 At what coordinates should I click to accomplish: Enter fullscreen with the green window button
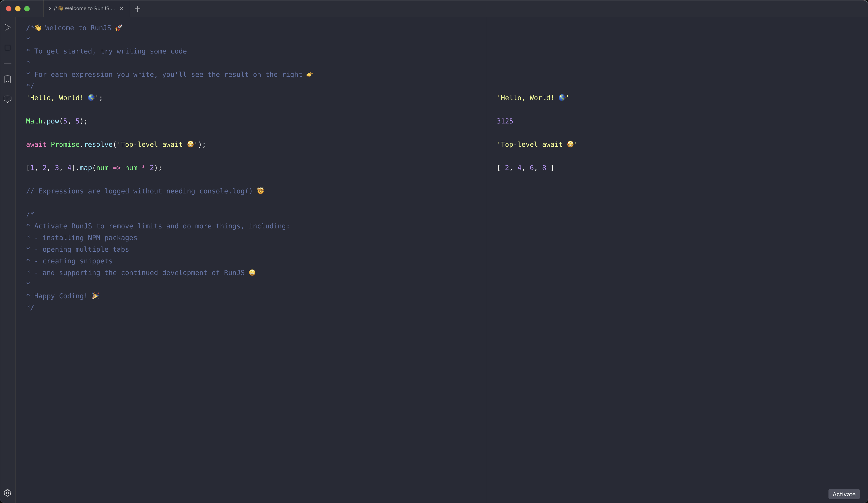coord(27,9)
